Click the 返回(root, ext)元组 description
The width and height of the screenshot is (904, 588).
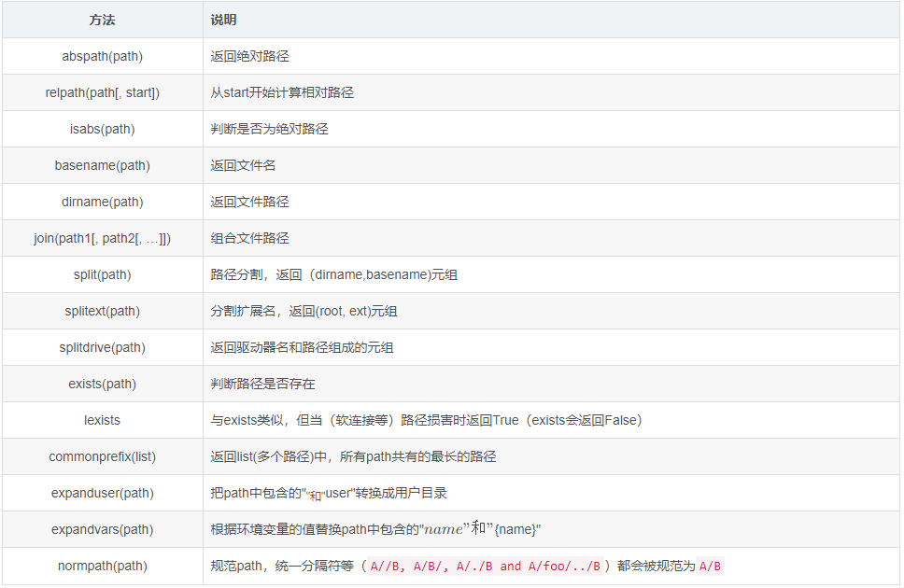point(343,312)
